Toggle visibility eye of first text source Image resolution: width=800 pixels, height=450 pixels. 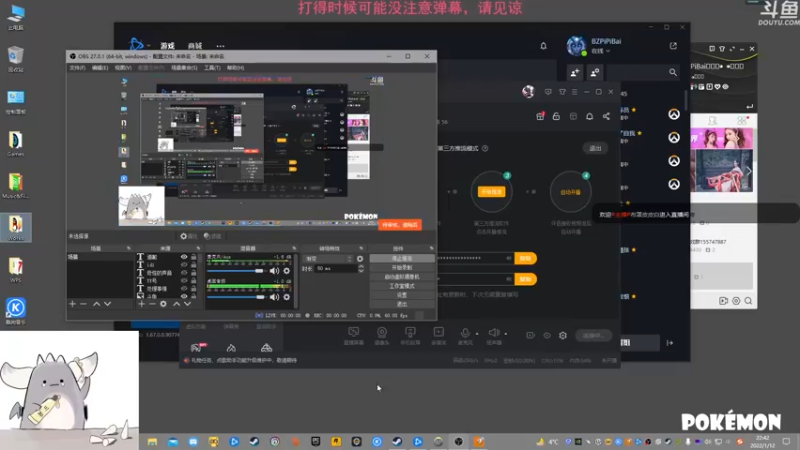[184, 257]
